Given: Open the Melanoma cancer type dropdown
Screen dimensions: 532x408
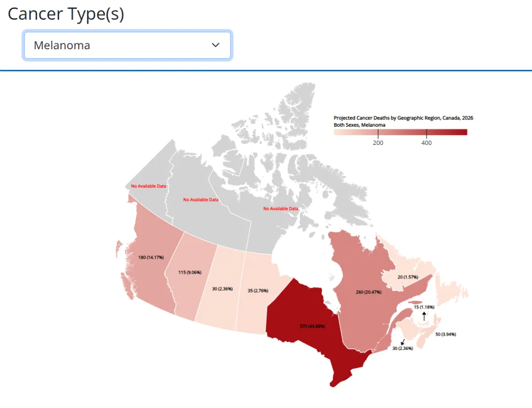Looking at the screenshot, I should pos(127,45).
